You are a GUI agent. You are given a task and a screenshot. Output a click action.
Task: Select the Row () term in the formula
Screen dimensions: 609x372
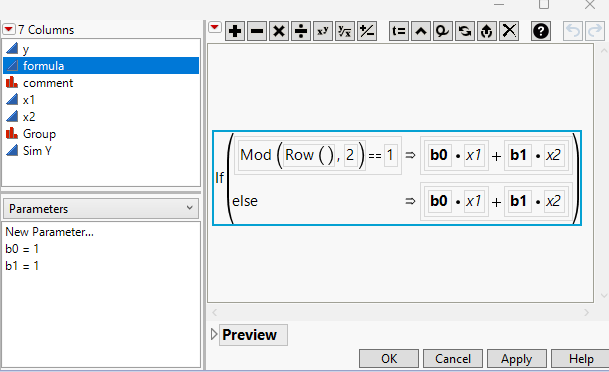point(309,155)
